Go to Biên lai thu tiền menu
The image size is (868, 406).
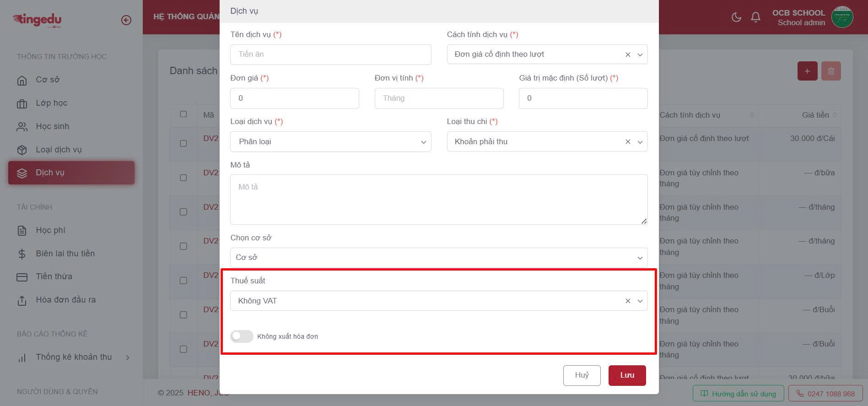(x=65, y=254)
